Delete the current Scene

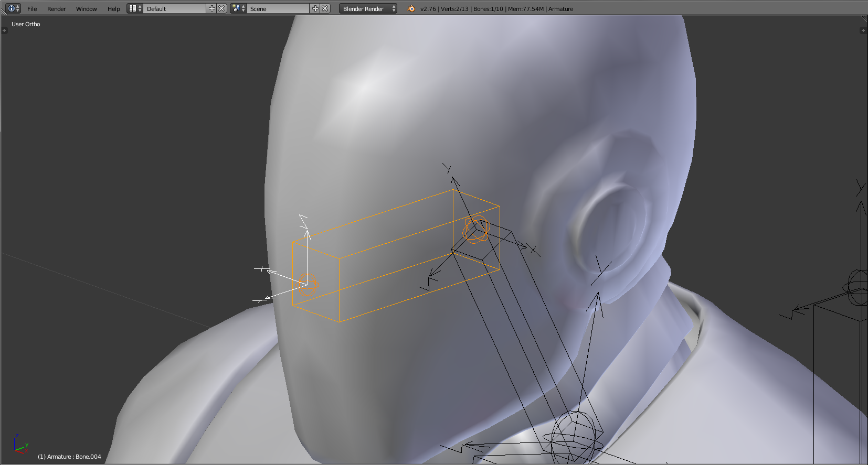325,8
